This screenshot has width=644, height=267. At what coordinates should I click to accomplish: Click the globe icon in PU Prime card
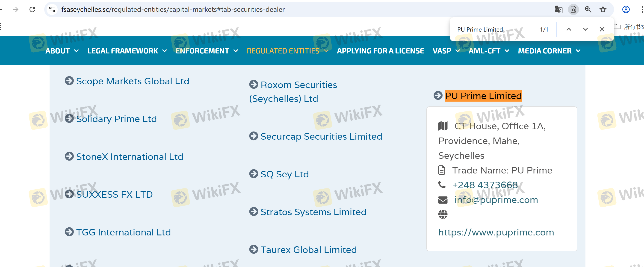click(x=443, y=214)
